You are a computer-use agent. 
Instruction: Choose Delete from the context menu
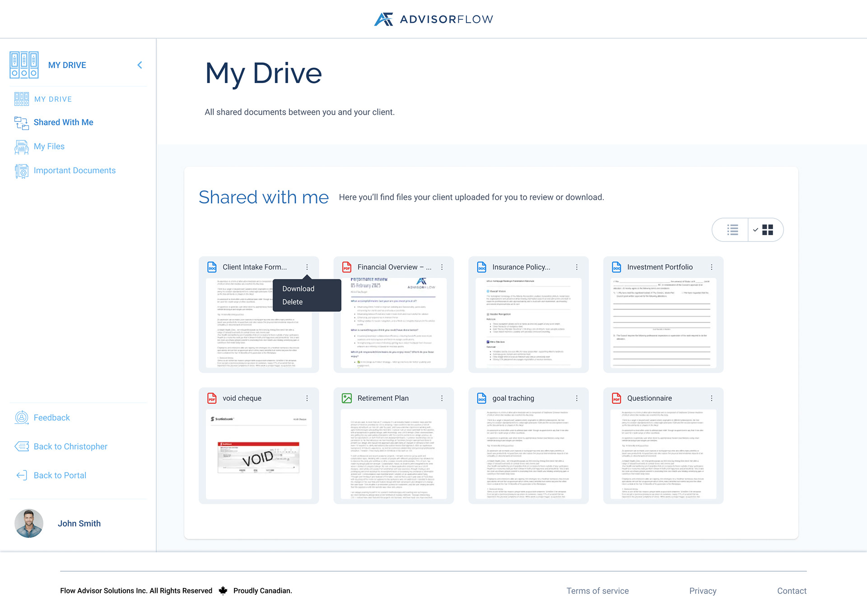292,301
